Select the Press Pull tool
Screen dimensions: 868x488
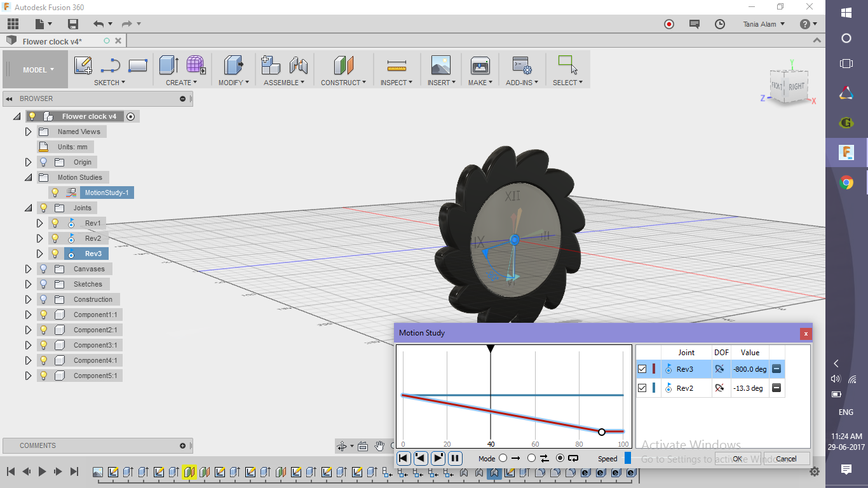point(234,65)
